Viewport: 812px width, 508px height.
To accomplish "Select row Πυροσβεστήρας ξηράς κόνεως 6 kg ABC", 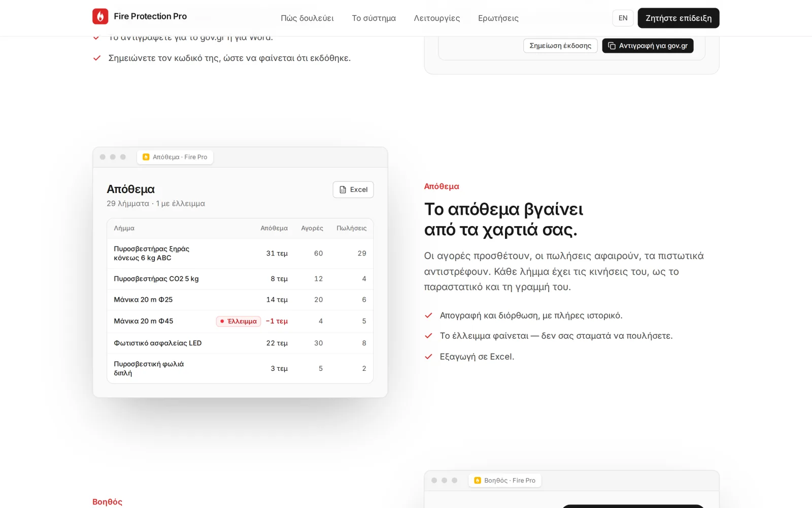I will pos(240,253).
